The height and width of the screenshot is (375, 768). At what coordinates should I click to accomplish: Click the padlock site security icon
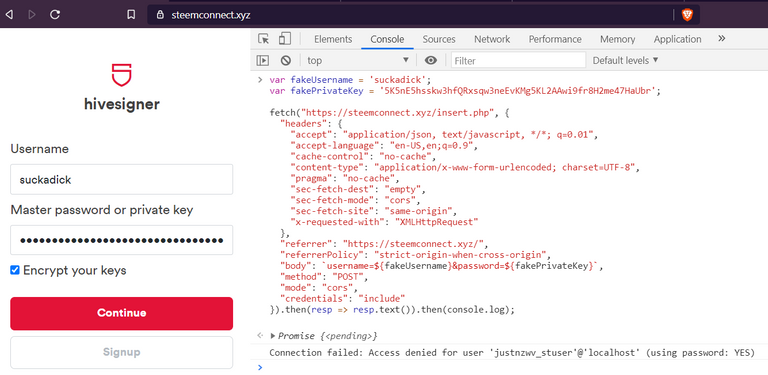(160, 15)
